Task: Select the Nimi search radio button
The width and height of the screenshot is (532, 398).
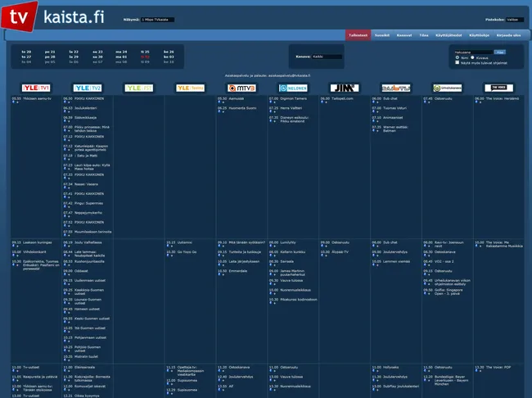Action: (x=458, y=57)
